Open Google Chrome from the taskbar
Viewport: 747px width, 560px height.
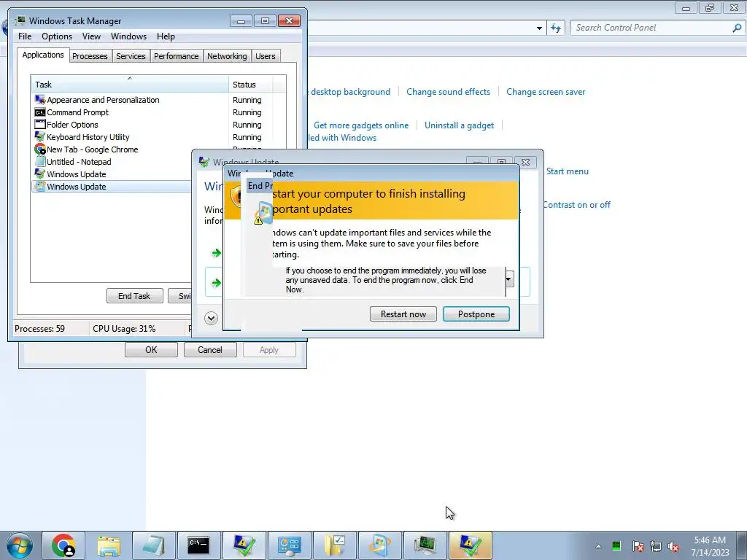pyautogui.click(x=64, y=545)
